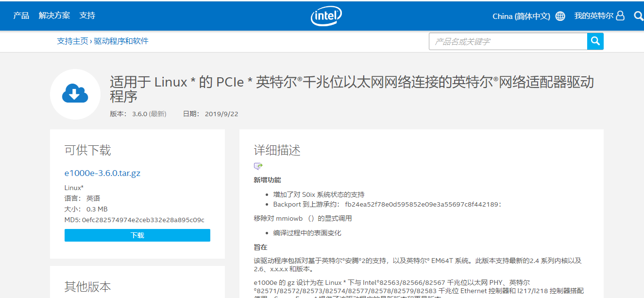Click the MD5 checksum value
This screenshot has height=298, width=644.
pos(143,220)
